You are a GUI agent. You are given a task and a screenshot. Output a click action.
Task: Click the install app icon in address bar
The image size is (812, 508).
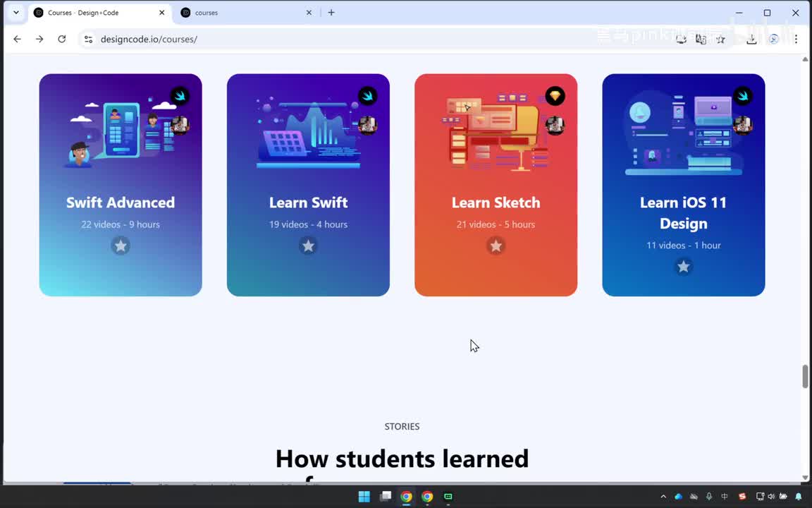[681, 39]
